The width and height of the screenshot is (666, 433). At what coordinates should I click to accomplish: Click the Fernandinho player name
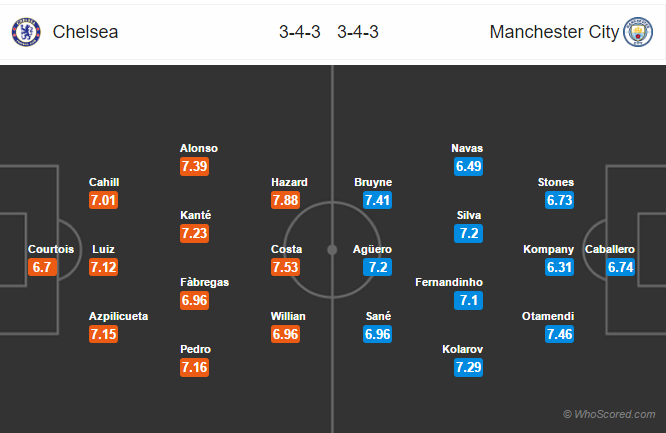click(449, 283)
